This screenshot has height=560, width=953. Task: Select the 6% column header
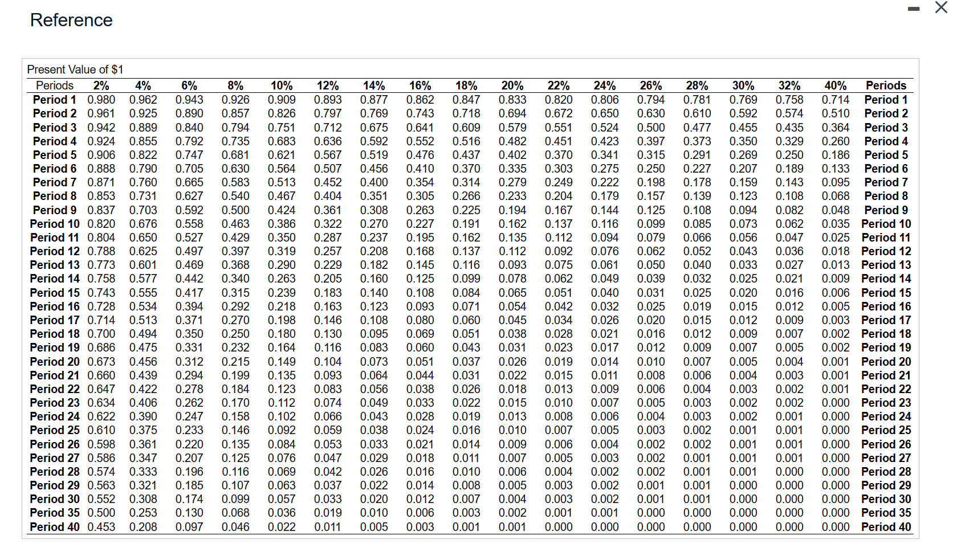[x=189, y=85]
